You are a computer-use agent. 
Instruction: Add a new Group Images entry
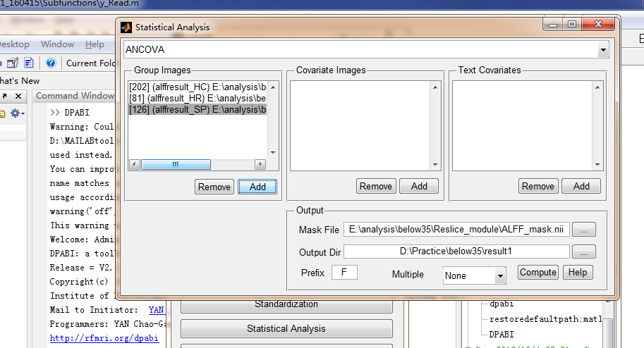(257, 187)
